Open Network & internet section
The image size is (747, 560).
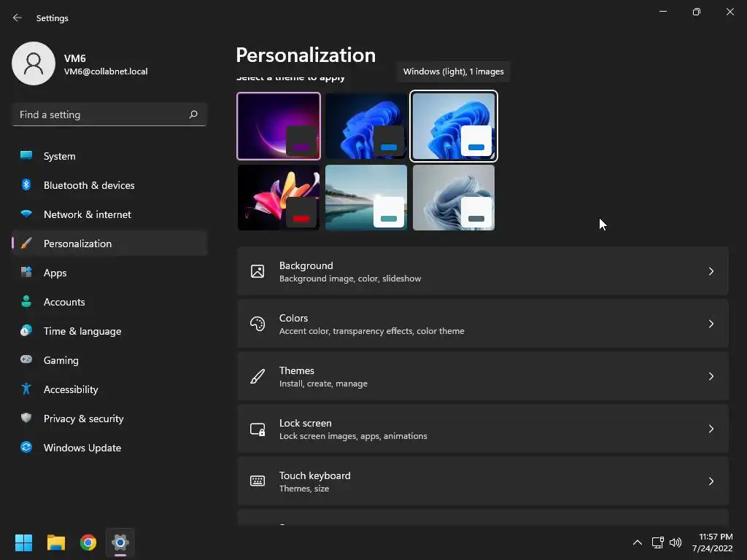click(109, 214)
